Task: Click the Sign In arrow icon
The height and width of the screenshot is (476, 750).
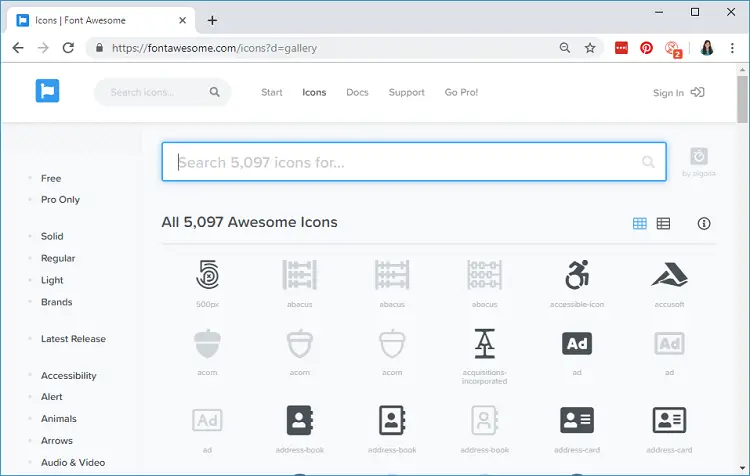Action: (697, 92)
